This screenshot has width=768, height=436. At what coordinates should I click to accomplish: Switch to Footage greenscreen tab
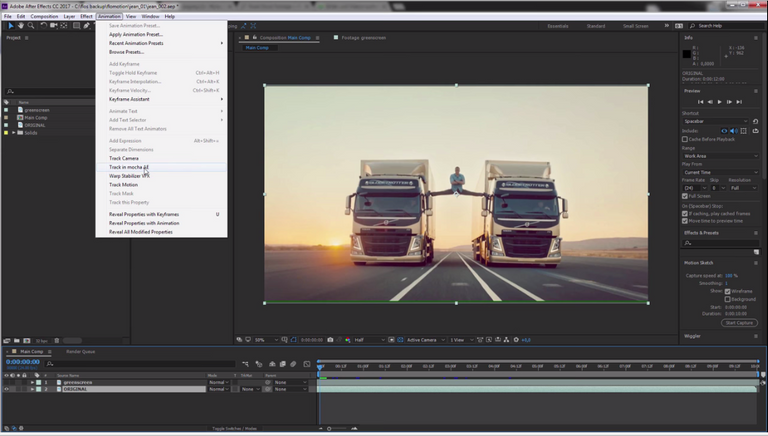tap(363, 37)
